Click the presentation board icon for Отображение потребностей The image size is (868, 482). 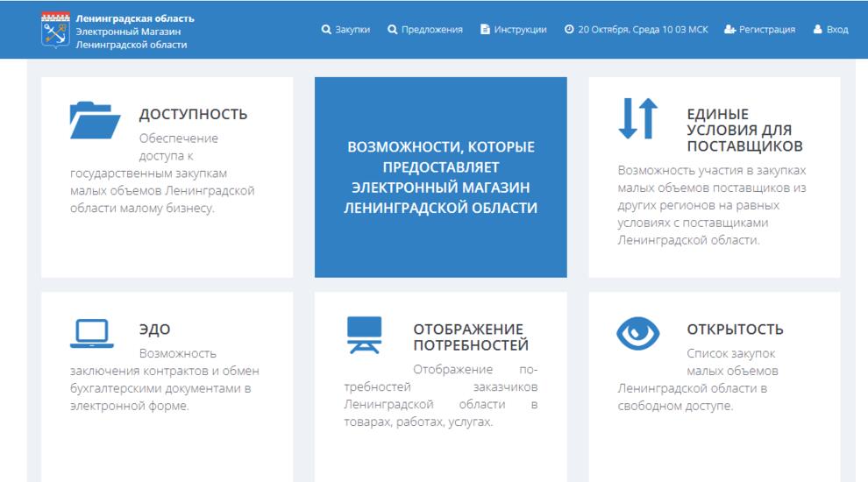click(364, 335)
